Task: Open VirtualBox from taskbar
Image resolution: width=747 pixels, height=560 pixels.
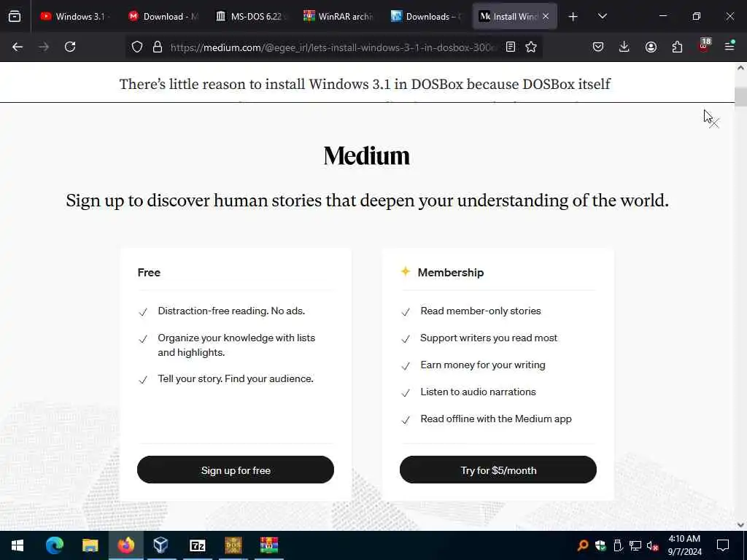Action: tap(161, 545)
